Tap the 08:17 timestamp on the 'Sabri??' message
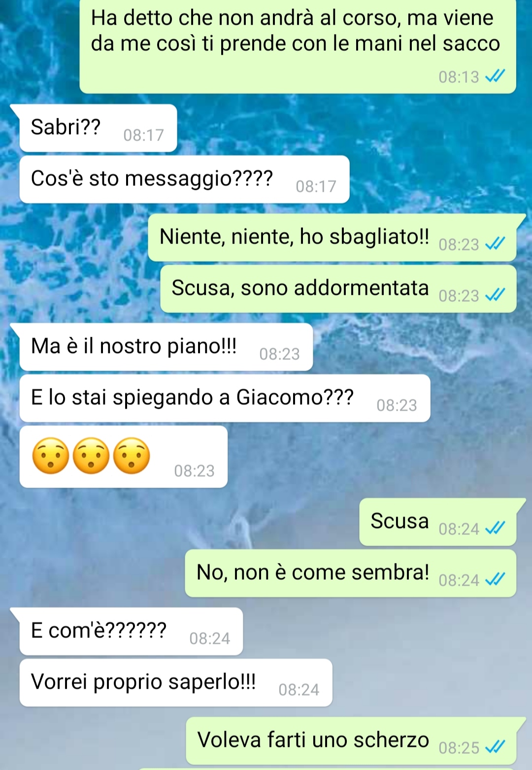 (143, 135)
